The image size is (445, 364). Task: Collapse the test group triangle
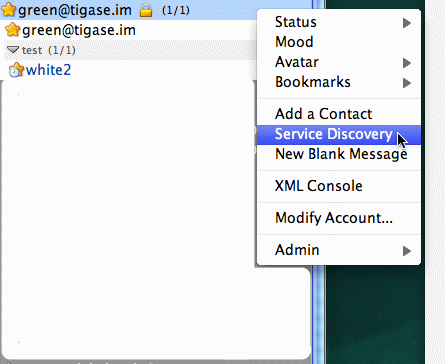tap(13, 50)
